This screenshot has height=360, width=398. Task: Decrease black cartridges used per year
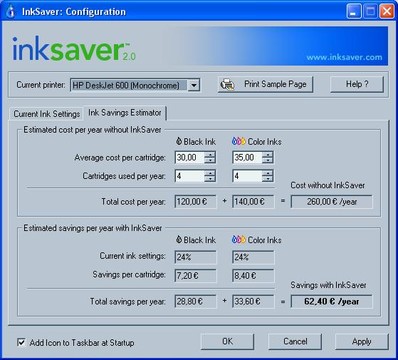point(210,179)
